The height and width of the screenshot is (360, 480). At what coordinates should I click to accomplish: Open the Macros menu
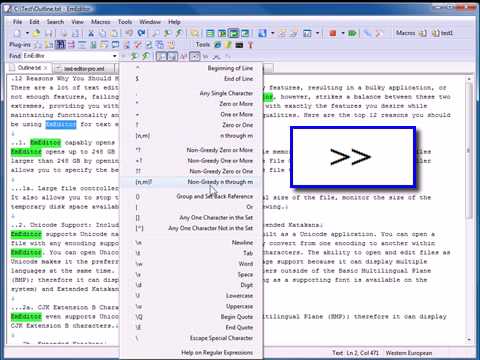click(x=101, y=22)
